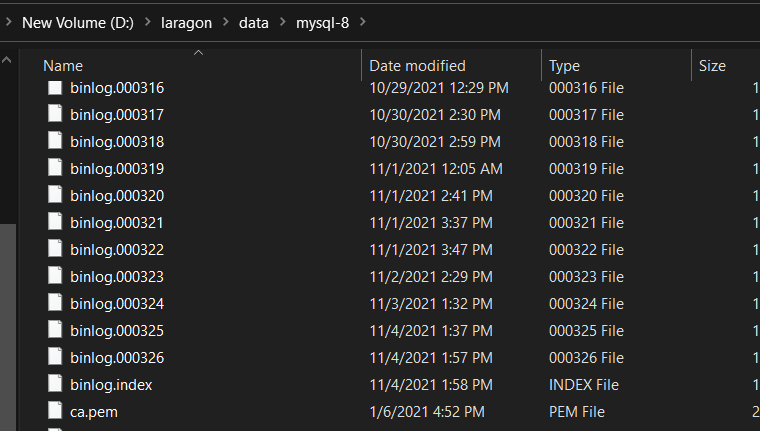Sort files by Name column header
The height and width of the screenshot is (431, 760).
[63, 66]
